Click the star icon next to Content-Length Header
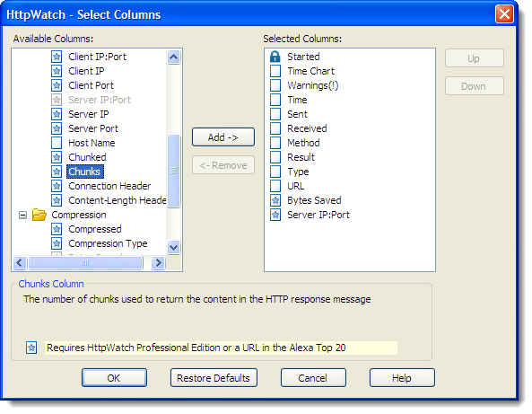Image resolution: width=532 pixels, height=414 pixels. pos(57,200)
